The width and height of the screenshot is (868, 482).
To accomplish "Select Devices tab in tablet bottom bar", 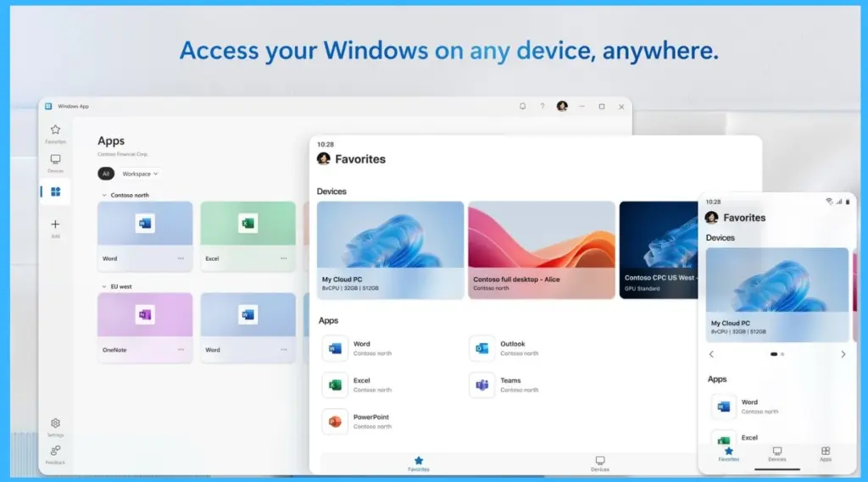I will 600,463.
